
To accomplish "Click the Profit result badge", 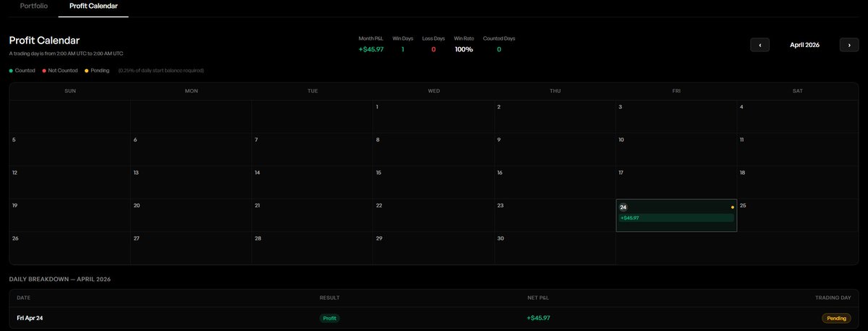I will [330, 318].
